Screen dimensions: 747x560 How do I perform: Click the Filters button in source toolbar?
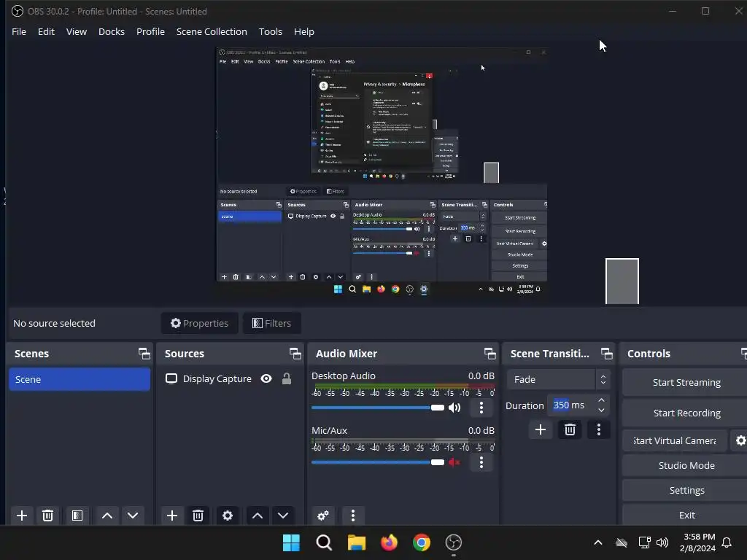pos(271,323)
